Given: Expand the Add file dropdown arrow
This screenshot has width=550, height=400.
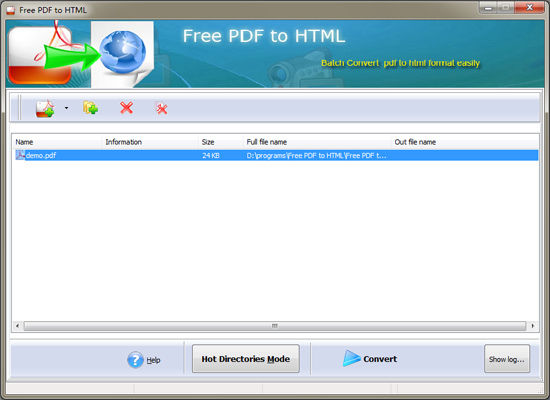Looking at the screenshot, I should (66, 108).
